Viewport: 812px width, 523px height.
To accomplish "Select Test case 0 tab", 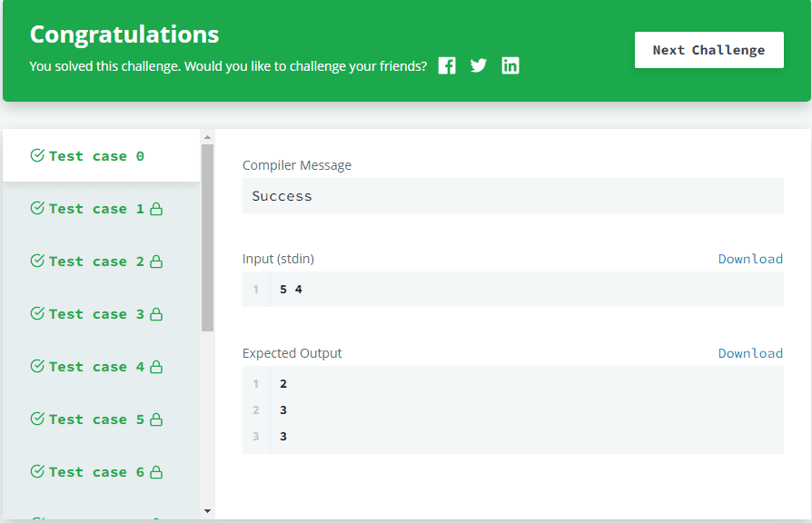I will coord(102,156).
